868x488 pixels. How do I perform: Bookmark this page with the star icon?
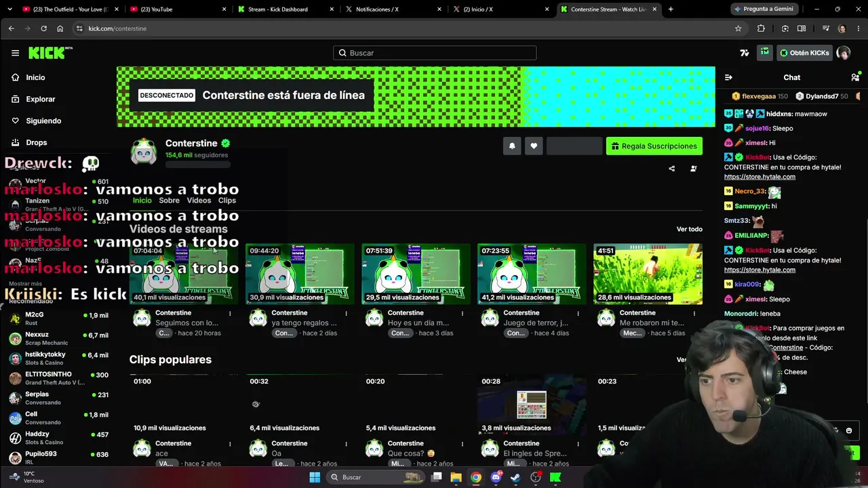738,28
